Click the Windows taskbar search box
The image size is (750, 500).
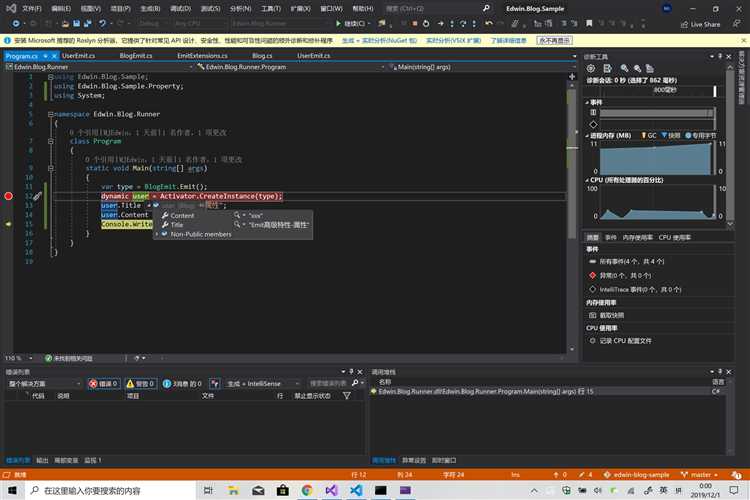click(x=110, y=490)
